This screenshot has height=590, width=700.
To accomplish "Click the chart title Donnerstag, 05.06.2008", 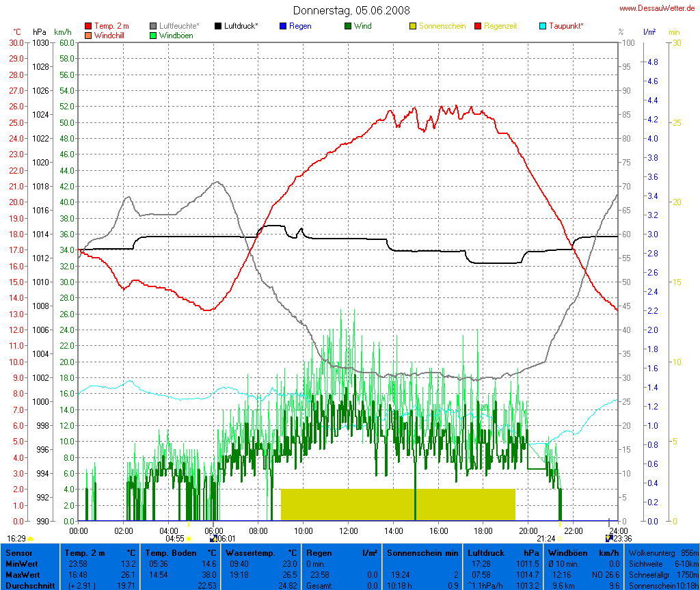I will click(x=352, y=10).
